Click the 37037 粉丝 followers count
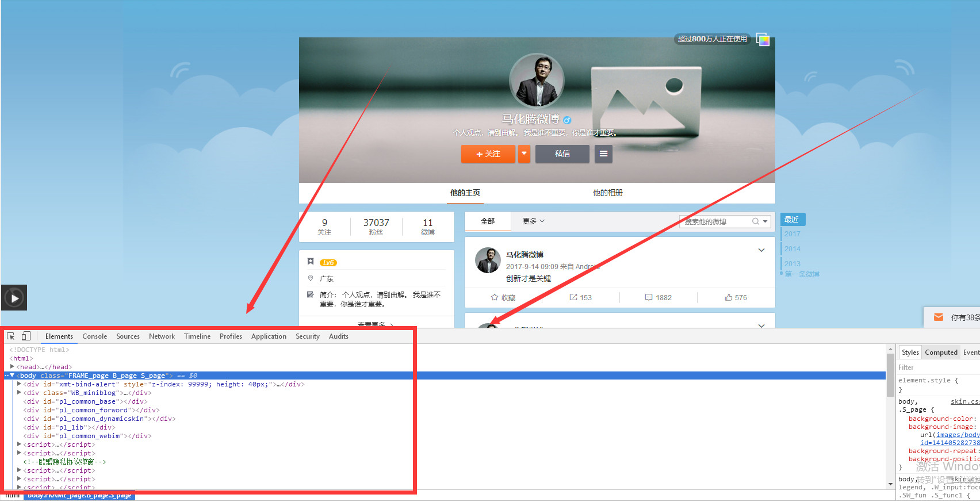 coord(376,227)
